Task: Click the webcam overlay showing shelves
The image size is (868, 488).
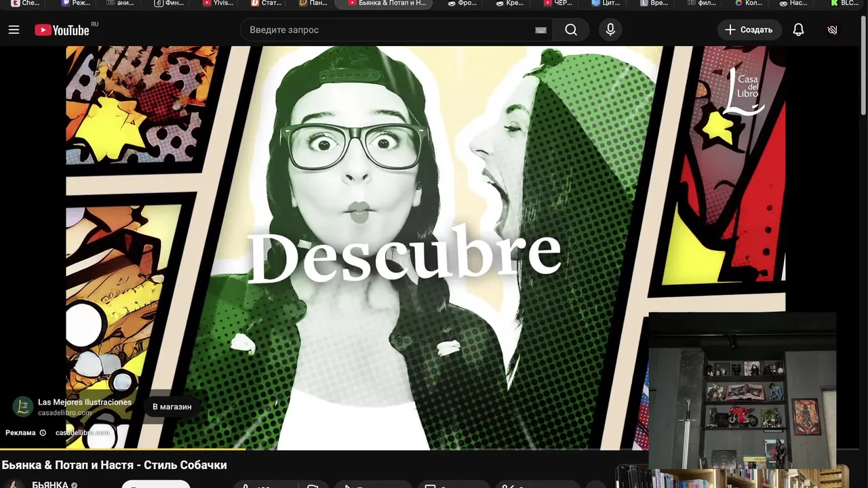Action: (x=743, y=391)
